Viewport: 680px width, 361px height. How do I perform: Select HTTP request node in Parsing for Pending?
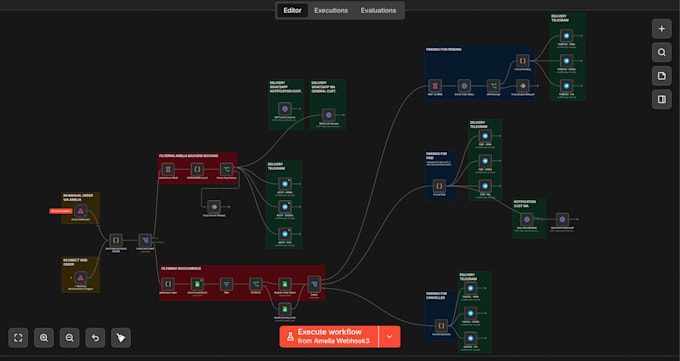point(464,85)
